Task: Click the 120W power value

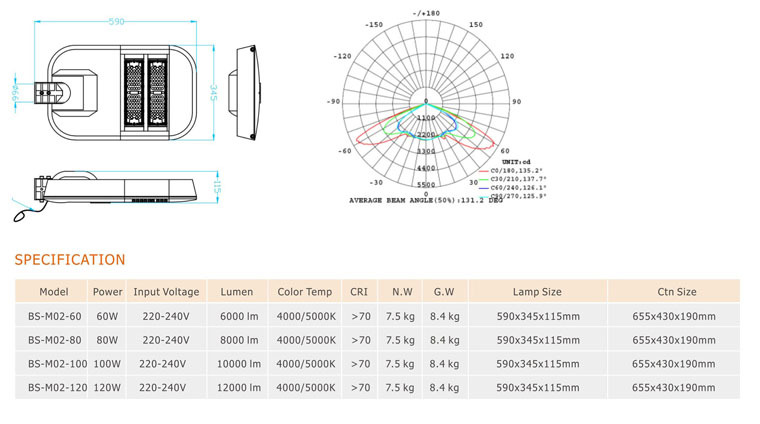Action: click(107, 388)
